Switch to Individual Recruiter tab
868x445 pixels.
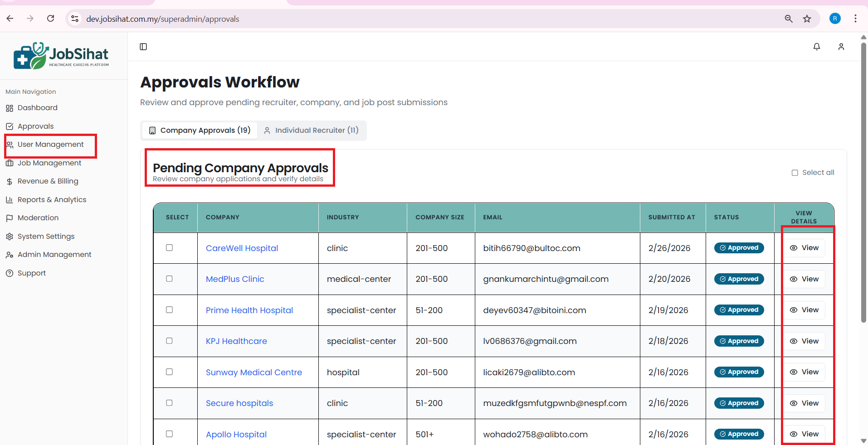coord(312,131)
